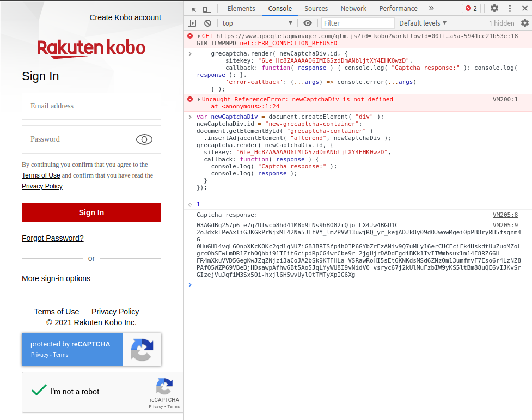Screen dimensions: 532x420
Task: Open the Network tab
Action: 353,9
